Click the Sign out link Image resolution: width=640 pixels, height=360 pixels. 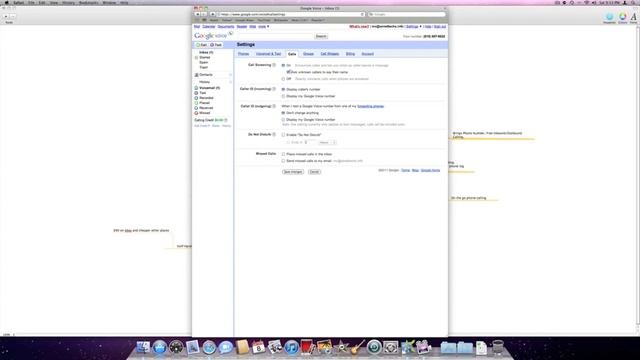coord(440,27)
